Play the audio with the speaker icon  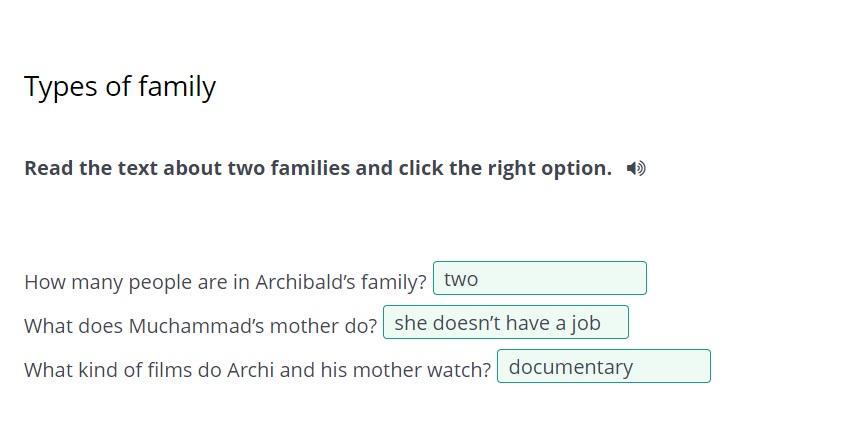(x=636, y=168)
